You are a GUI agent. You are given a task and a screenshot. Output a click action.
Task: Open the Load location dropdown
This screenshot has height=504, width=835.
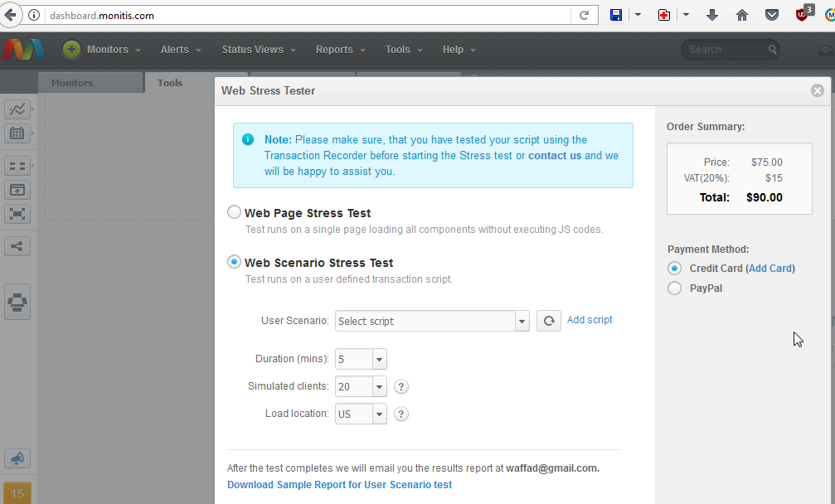pos(361,414)
